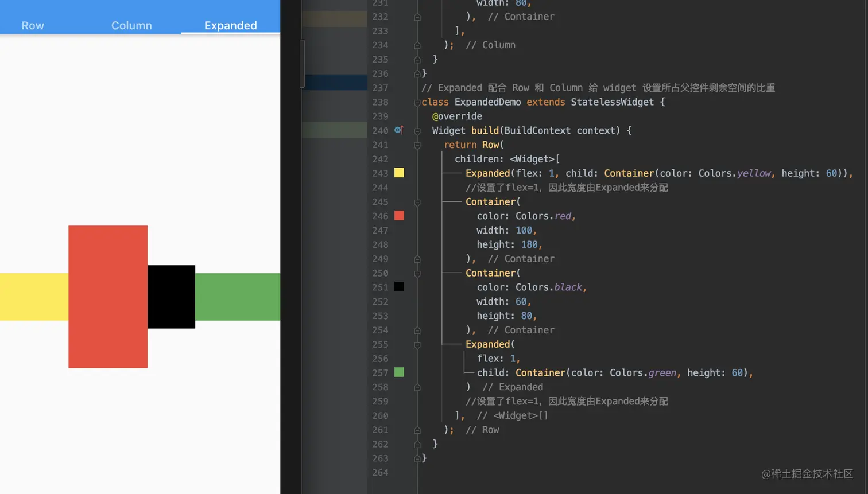Click the red container in the app preview

(x=108, y=297)
